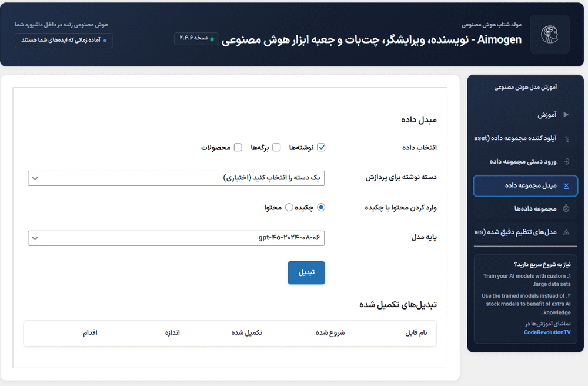Click the green status dot in the version badge
The image size is (588, 386).
pos(212,39)
